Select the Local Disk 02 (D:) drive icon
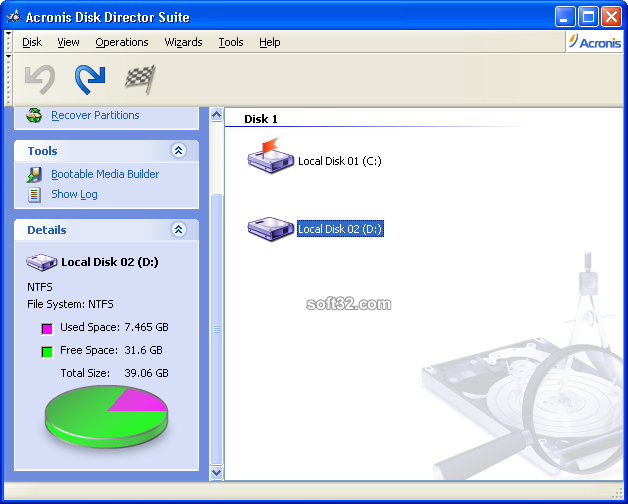 coord(270,229)
